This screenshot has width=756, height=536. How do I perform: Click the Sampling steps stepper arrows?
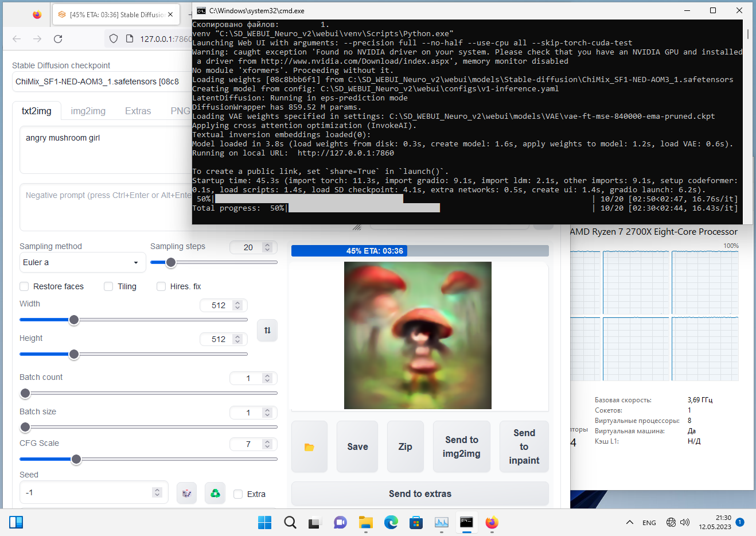(267, 247)
